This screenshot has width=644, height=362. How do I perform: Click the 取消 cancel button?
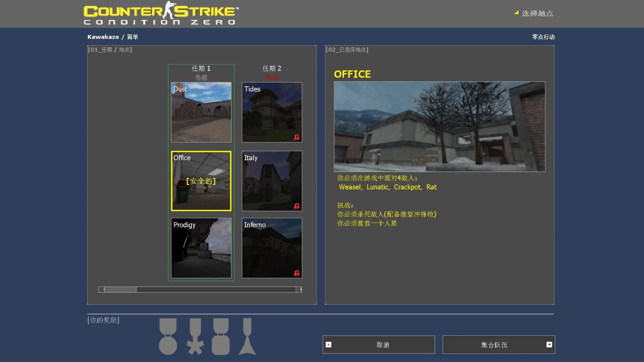tap(379, 344)
